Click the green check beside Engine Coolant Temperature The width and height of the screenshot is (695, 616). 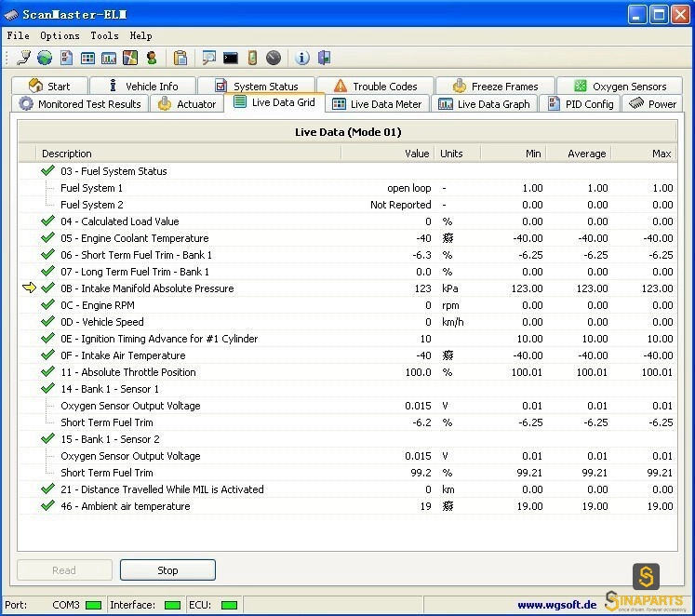47,238
